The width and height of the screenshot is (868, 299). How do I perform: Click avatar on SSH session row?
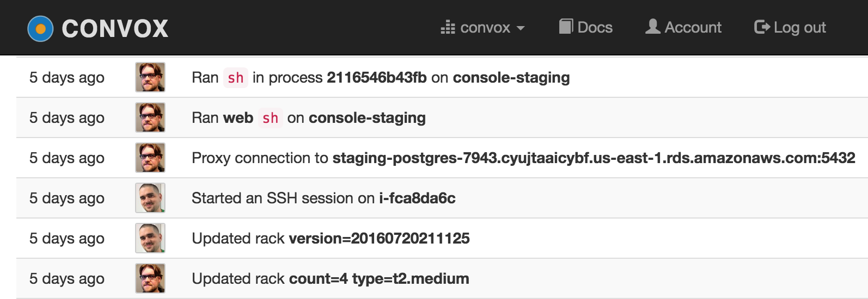150,198
